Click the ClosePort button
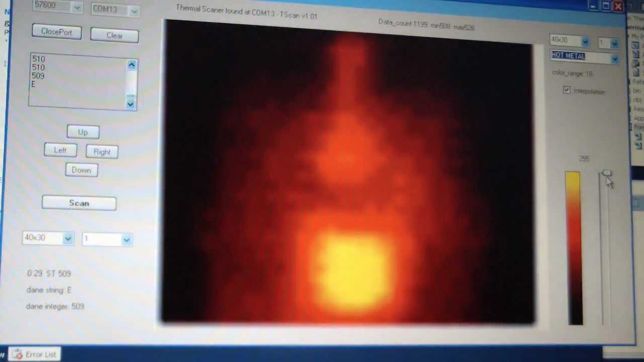The height and width of the screenshot is (362, 644). pyautogui.click(x=56, y=32)
